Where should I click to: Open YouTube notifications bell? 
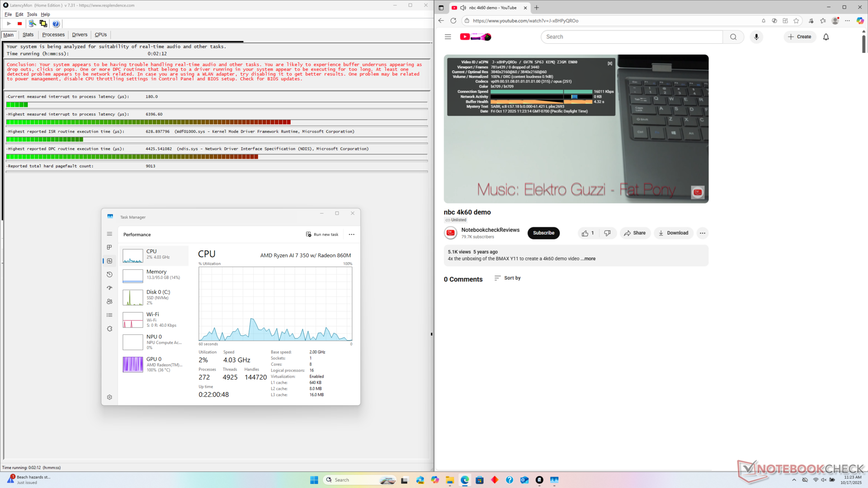[x=826, y=37]
